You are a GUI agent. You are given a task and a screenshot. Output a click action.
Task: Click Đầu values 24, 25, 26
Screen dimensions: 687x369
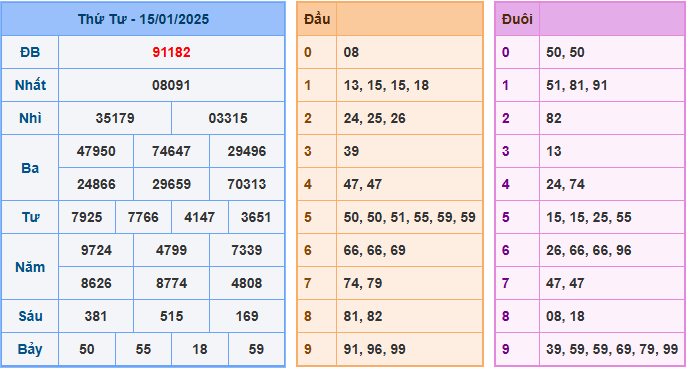[x=375, y=118]
